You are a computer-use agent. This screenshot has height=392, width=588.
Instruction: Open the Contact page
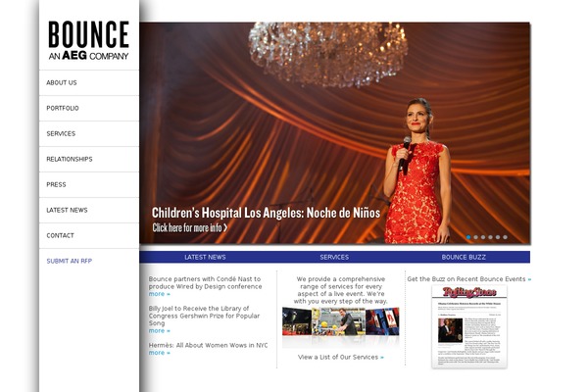[x=60, y=235]
